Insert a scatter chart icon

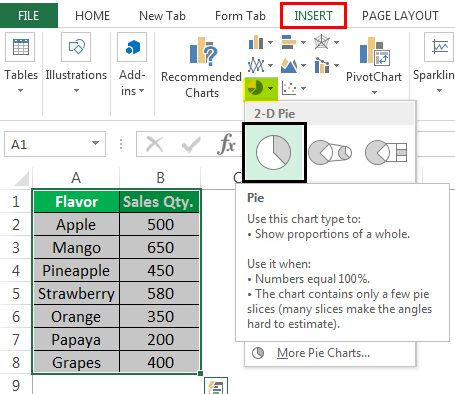click(x=289, y=88)
